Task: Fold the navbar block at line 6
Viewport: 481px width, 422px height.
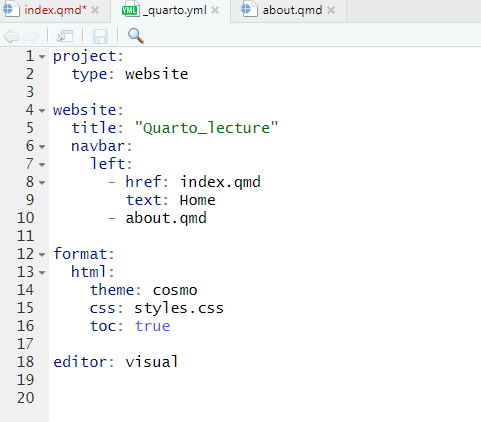Action: (42, 147)
